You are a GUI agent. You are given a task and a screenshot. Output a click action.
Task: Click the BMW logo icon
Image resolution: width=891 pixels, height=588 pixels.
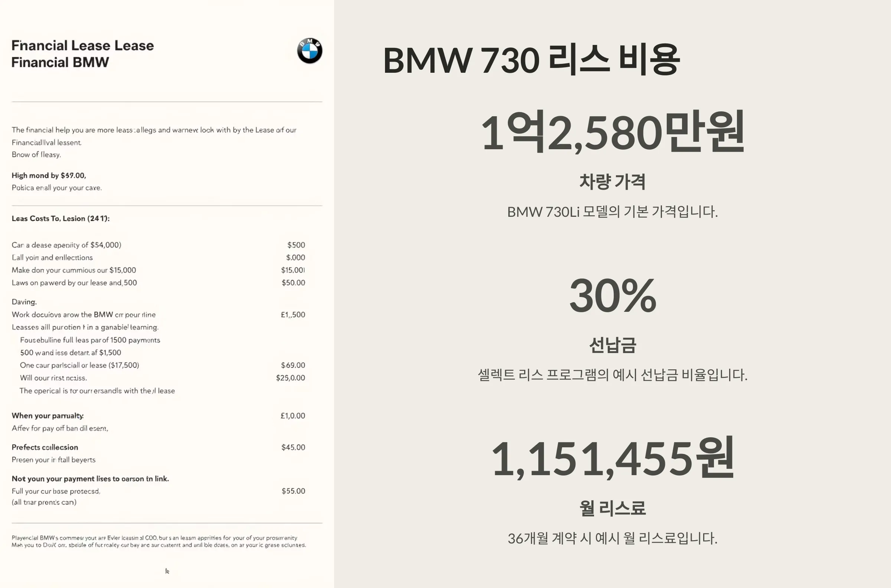pyautogui.click(x=309, y=50)
